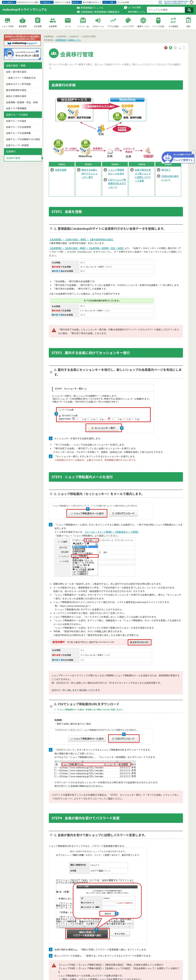This screenshot has height=980, width=196.
Task: Click the red P plan badge
Action: point(166,48)
